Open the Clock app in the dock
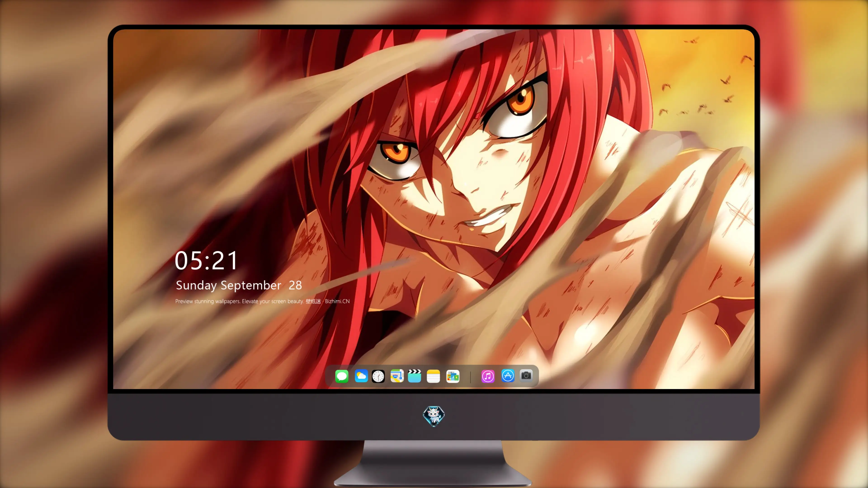Screen dimensions: 868x488 pos(378,376)
